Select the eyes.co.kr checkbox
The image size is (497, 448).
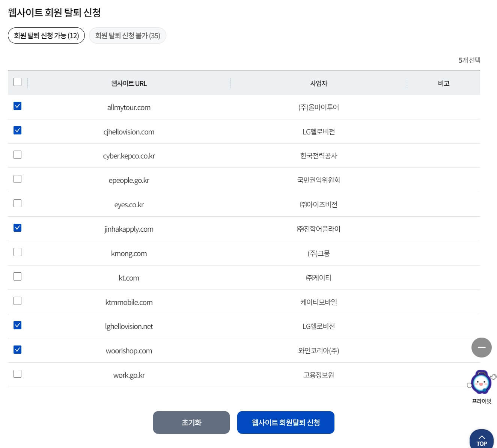(17, 203)
